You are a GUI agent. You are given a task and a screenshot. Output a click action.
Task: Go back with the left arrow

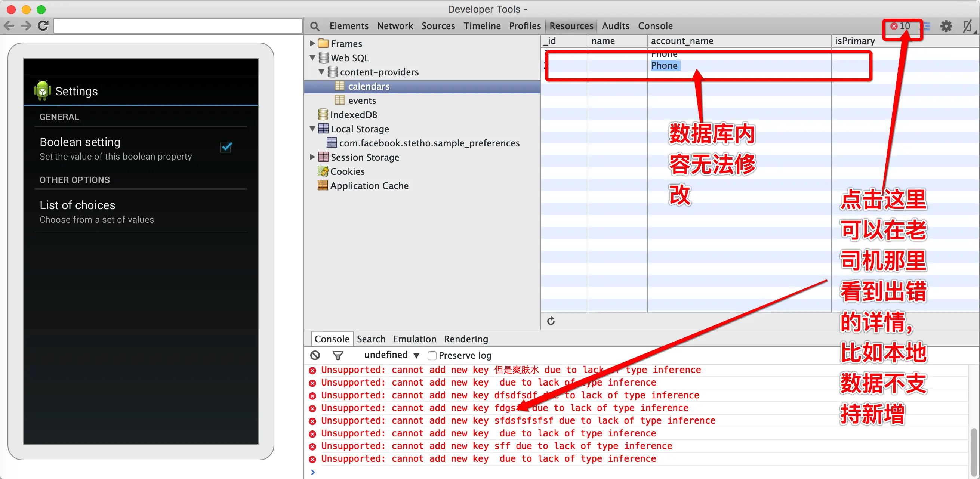pyautogui.click(x=9, y=26)
